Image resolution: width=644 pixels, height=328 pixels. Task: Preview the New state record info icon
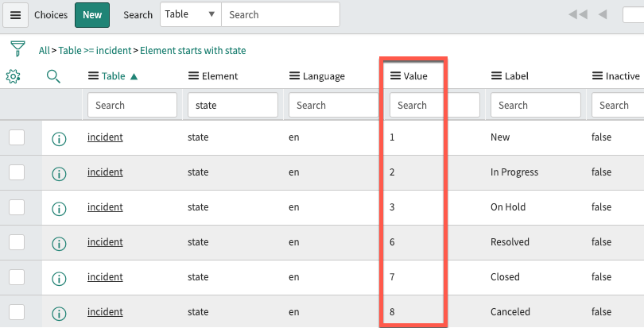coord(59,139)
